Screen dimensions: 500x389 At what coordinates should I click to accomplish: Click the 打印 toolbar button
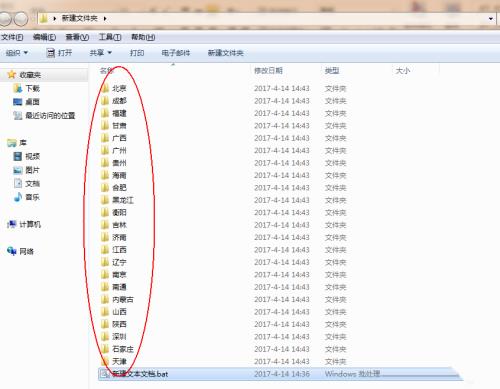click(137, 53)
